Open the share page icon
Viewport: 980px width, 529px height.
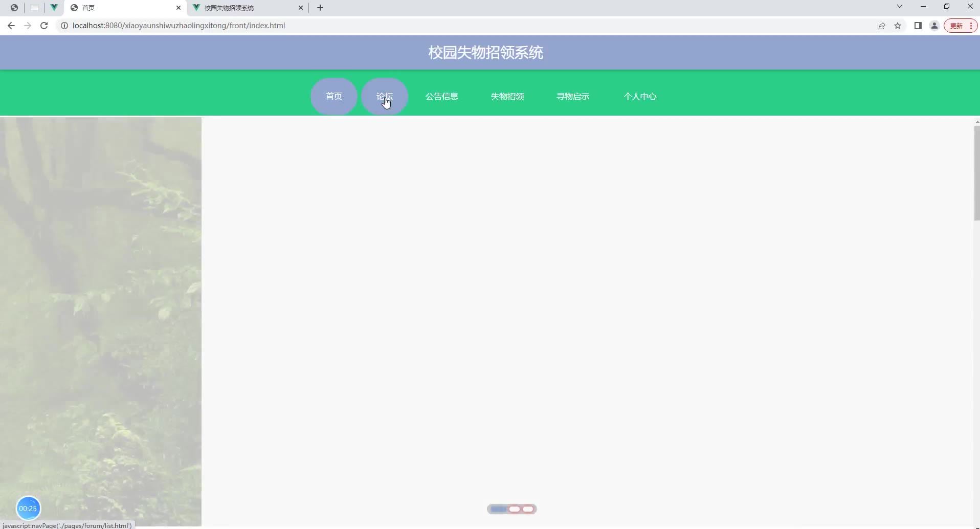click(881, 26)
